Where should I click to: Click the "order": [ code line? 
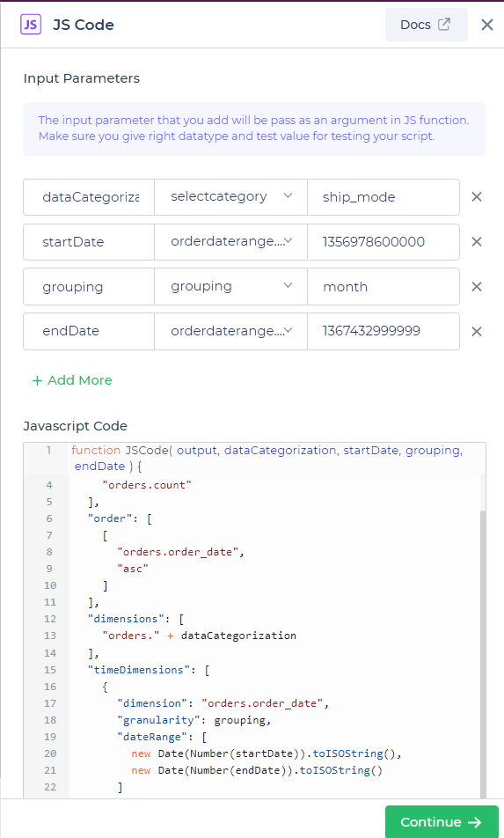[x=121, y=518]
